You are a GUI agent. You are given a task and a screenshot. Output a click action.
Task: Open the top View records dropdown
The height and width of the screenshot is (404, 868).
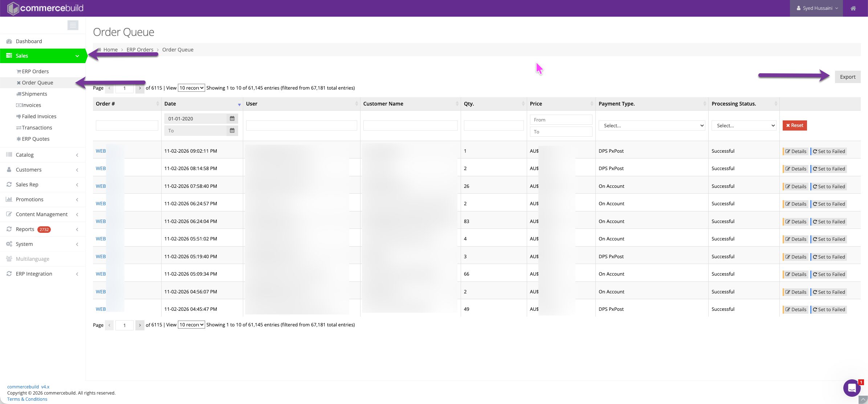[x=191, y=88]
